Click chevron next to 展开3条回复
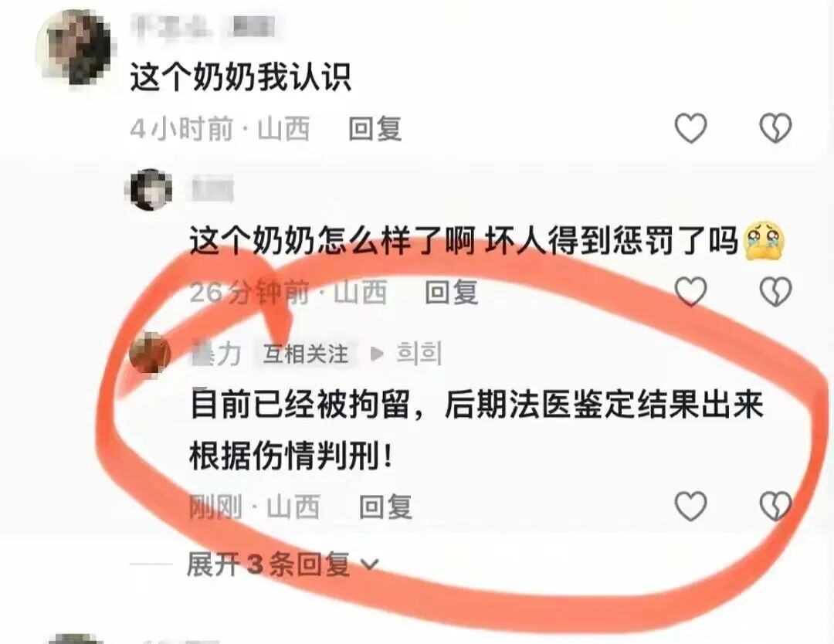Screen dimensions: 834x644 [x=369, y=564]
